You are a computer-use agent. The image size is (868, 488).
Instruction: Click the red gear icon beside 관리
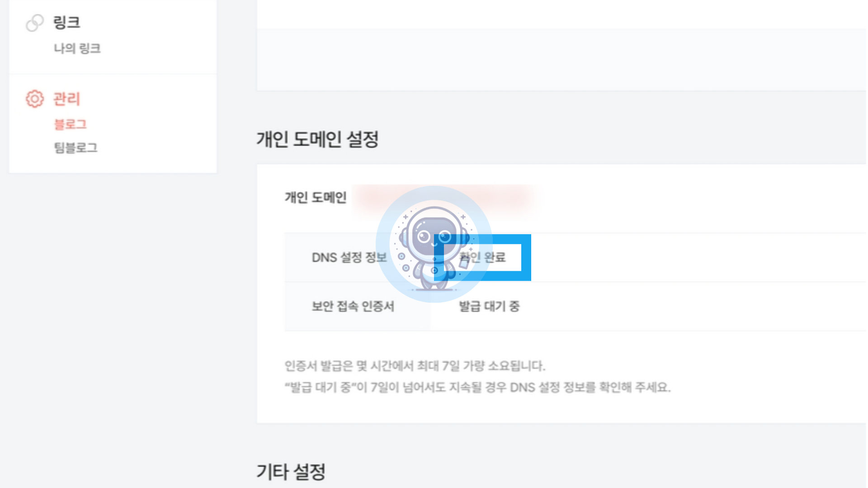point(35,99)
